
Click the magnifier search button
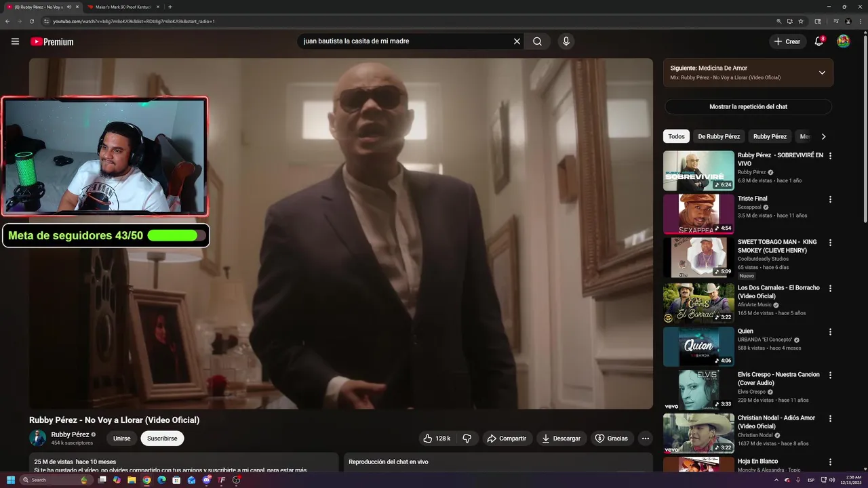(537, 41)
